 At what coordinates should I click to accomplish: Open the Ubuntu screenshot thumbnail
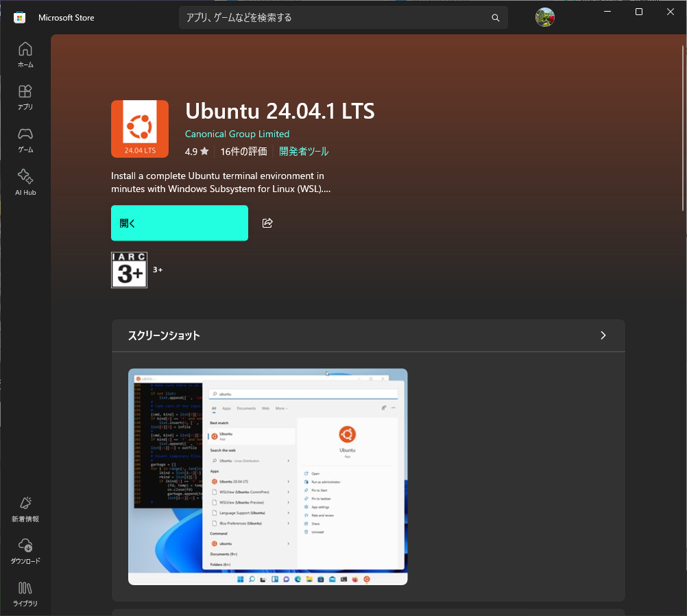[267, 477]
